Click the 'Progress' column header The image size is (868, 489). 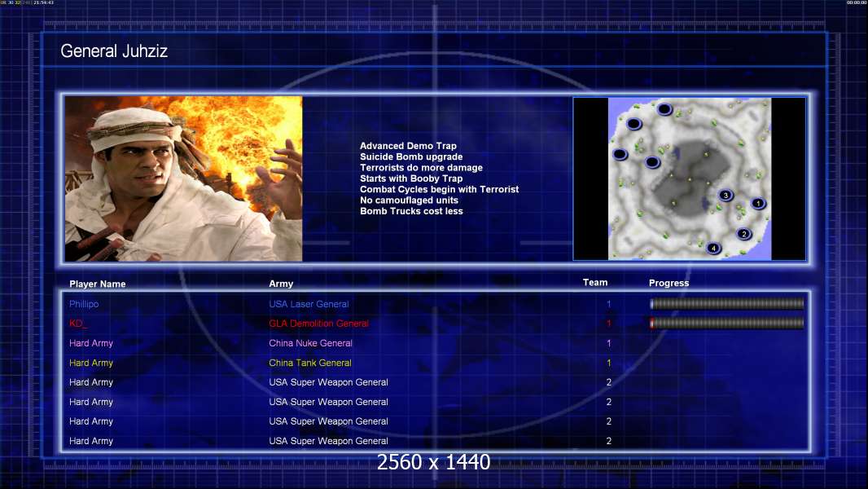[x=669, y=283]
